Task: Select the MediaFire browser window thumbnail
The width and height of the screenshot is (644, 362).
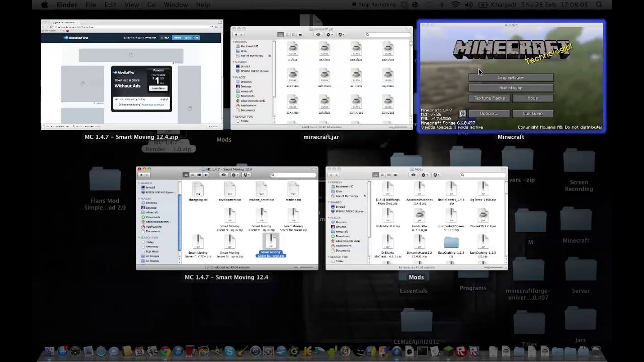Action: coord(132,75)
